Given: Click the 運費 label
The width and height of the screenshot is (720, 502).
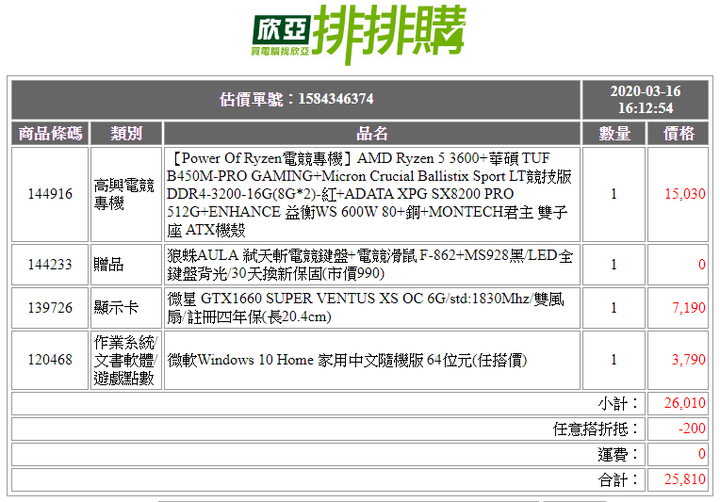Looking at the screenshot, I should coord(618,455).
